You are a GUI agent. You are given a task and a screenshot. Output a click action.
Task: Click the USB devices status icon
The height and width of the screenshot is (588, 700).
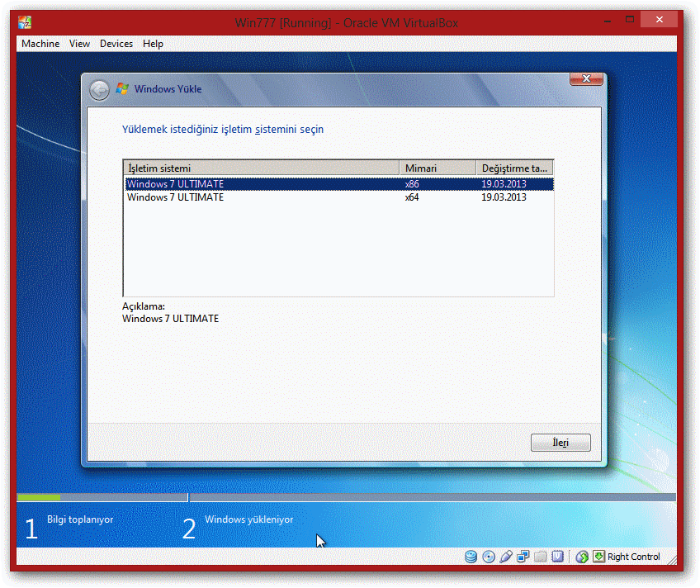[x=505, y=557]
